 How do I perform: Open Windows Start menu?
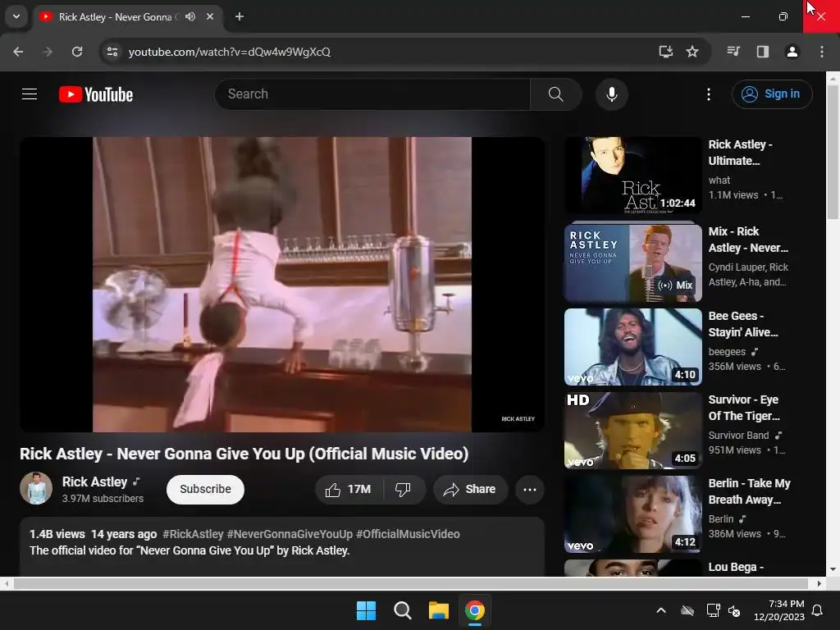coord(366,610)
